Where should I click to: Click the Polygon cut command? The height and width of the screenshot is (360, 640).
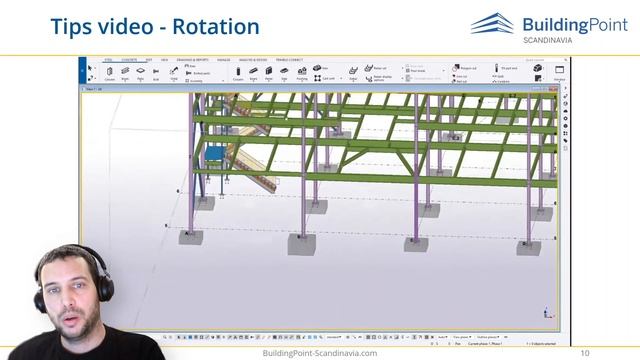click(464, 68)
